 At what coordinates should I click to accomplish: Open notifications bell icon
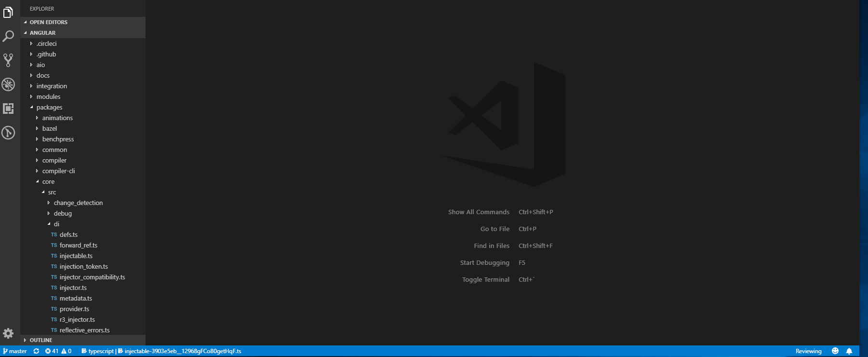point(849,351)
